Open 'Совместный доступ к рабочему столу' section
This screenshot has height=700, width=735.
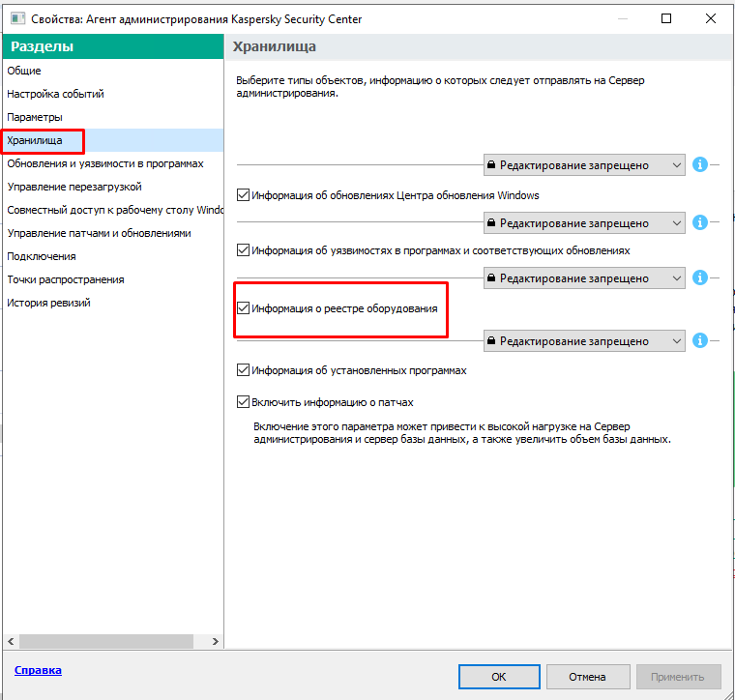(113, 210)
